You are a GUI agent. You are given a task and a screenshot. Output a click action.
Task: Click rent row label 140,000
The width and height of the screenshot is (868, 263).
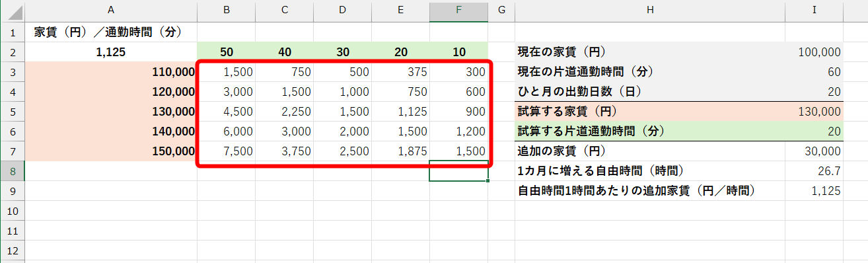pyautogui.click(x=111, y=131)
